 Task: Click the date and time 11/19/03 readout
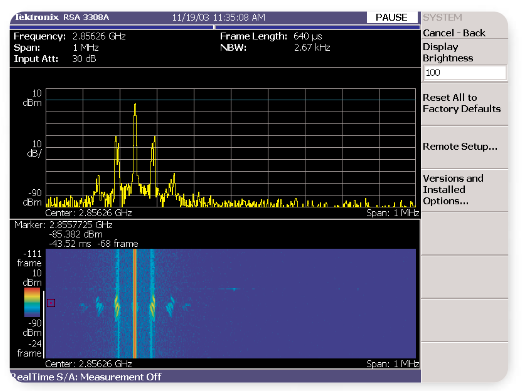pos(219,17)
